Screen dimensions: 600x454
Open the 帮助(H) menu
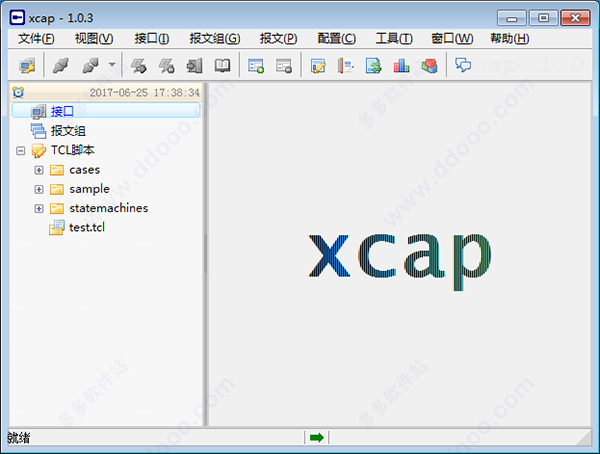click(510, 38)
